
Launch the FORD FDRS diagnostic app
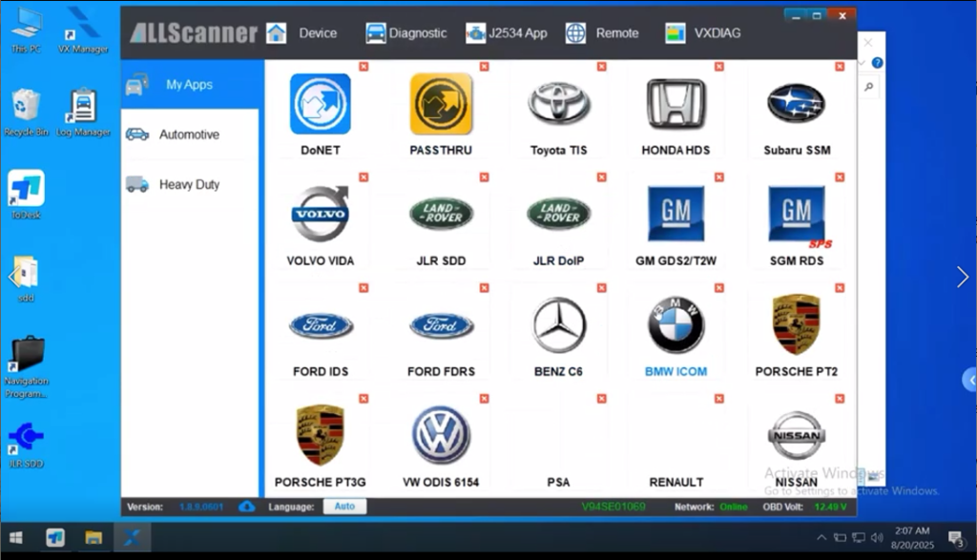coord(440,324)
